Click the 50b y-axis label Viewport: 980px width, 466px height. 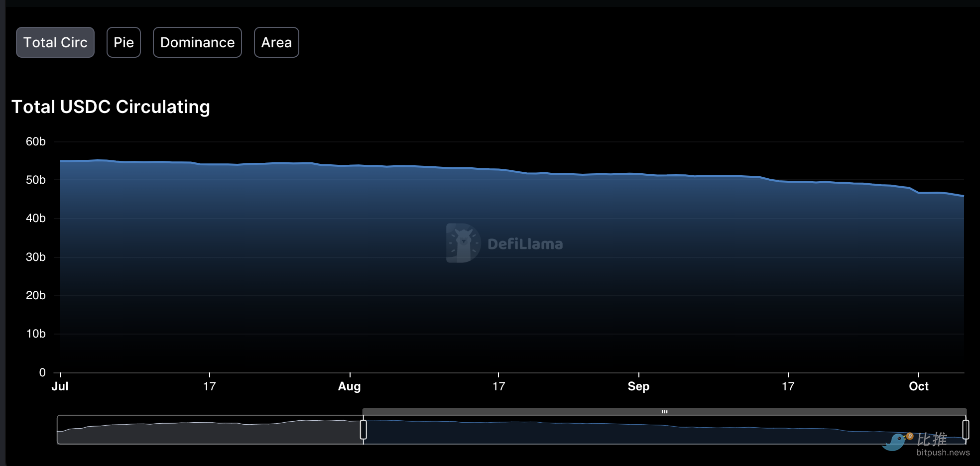click(36, 180)
